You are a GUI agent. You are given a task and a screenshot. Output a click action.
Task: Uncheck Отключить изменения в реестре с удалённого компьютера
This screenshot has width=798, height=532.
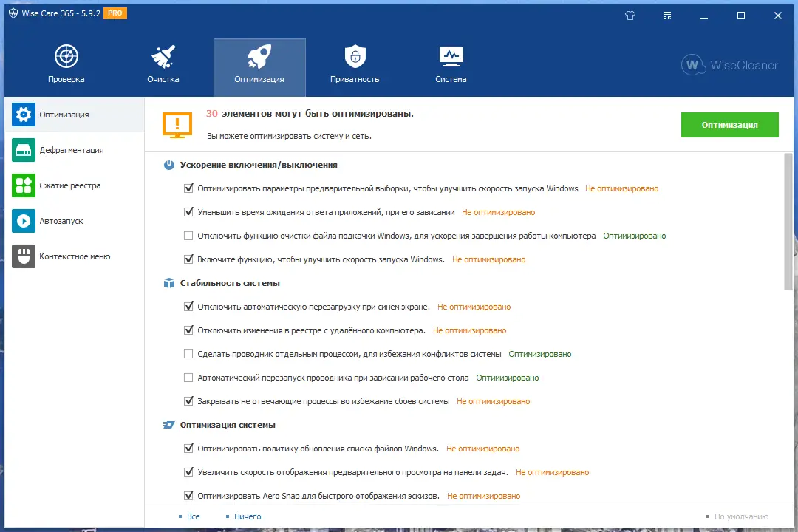tap(188, 330)
